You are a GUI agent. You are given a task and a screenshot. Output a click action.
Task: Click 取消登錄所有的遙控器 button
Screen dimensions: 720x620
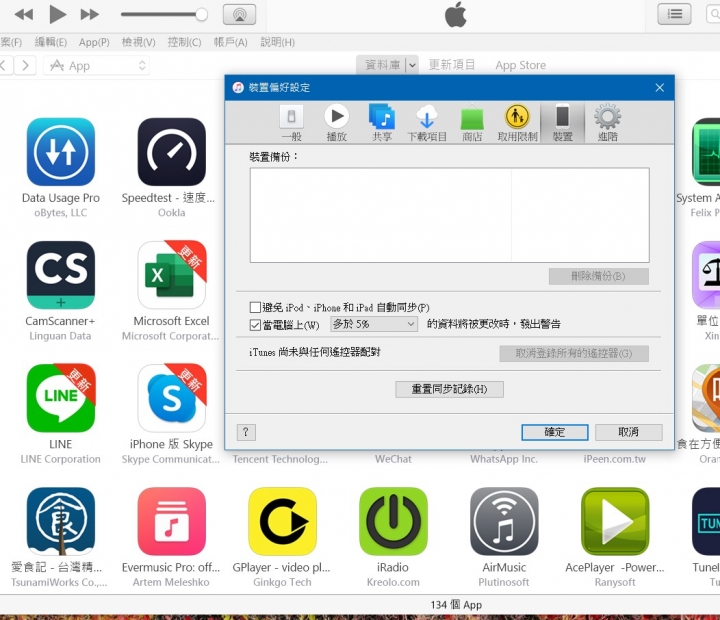[574, 354]
